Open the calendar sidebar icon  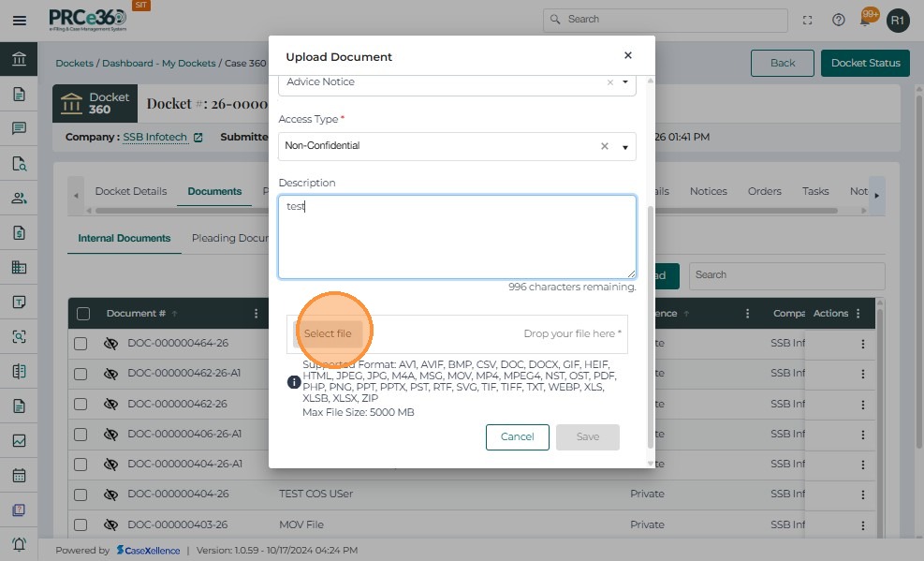[19, 475]
